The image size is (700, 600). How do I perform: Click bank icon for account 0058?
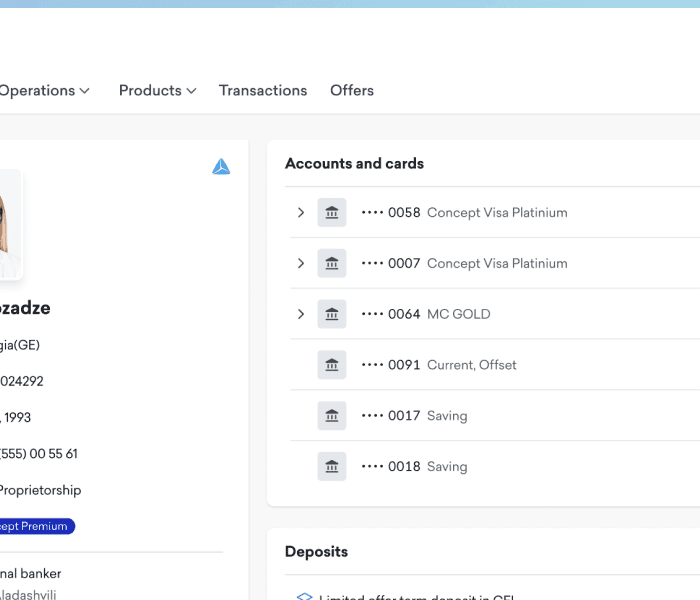point(332,212)
